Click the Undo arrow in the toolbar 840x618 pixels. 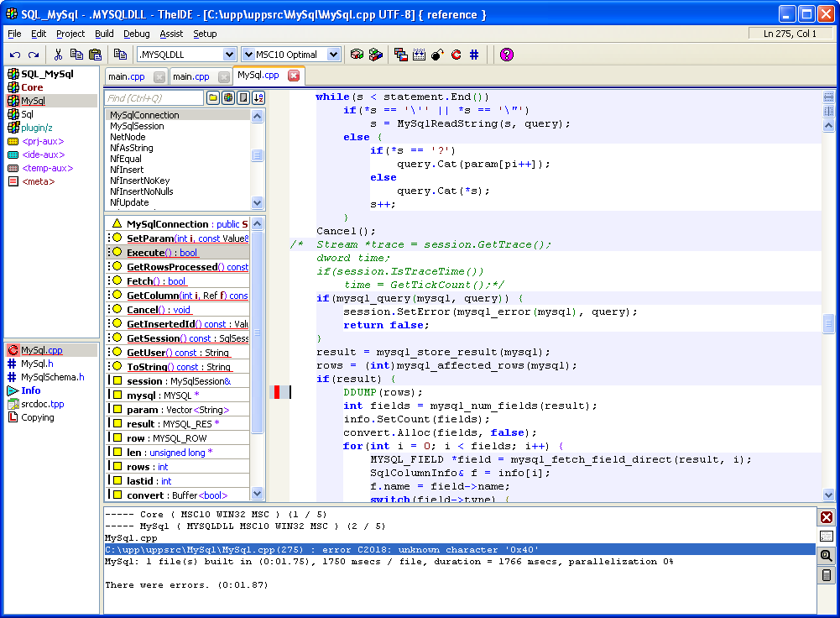(15, 55)
